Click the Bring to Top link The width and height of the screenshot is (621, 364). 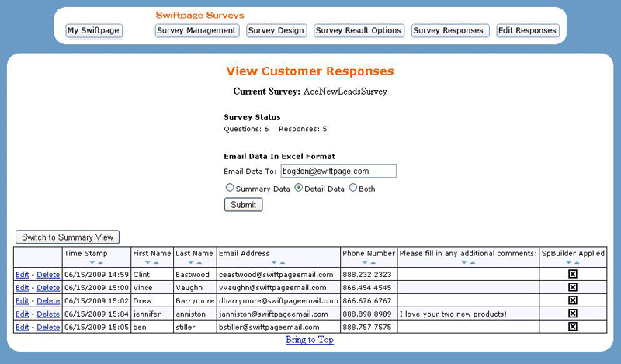(x=310, y=340)
